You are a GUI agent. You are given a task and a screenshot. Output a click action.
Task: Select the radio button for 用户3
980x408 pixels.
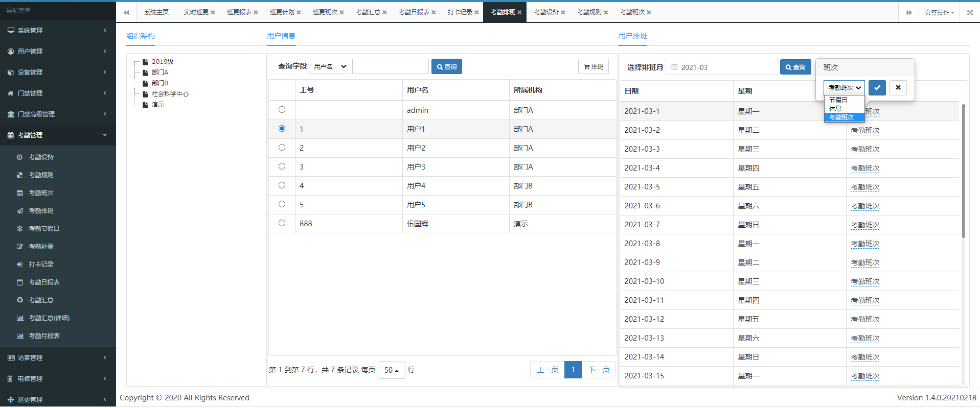[282, 166]
